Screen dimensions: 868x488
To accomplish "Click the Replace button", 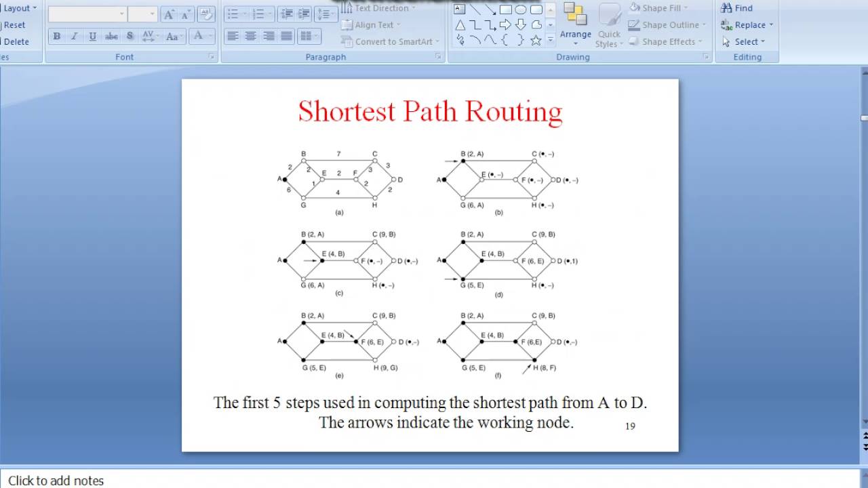I will pos(747,25).
